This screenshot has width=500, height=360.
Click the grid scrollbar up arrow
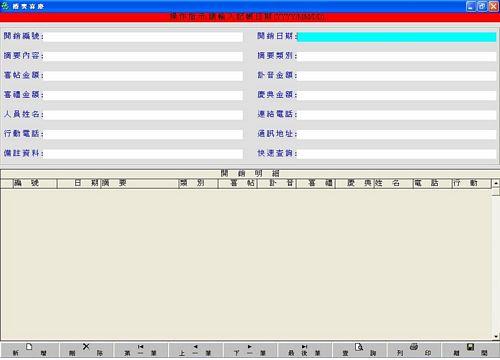click(x=496, y=183)
